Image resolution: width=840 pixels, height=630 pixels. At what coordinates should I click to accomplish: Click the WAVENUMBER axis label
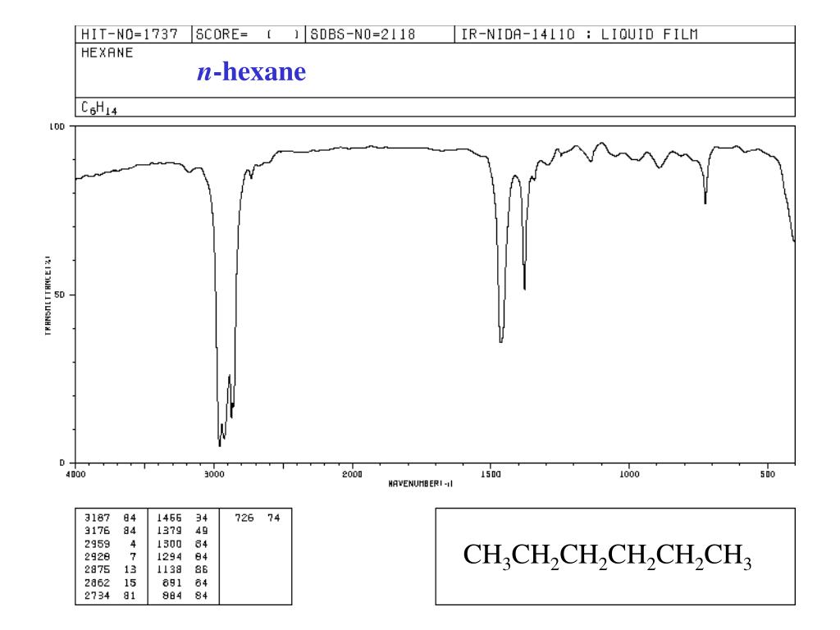pos(421,483)
